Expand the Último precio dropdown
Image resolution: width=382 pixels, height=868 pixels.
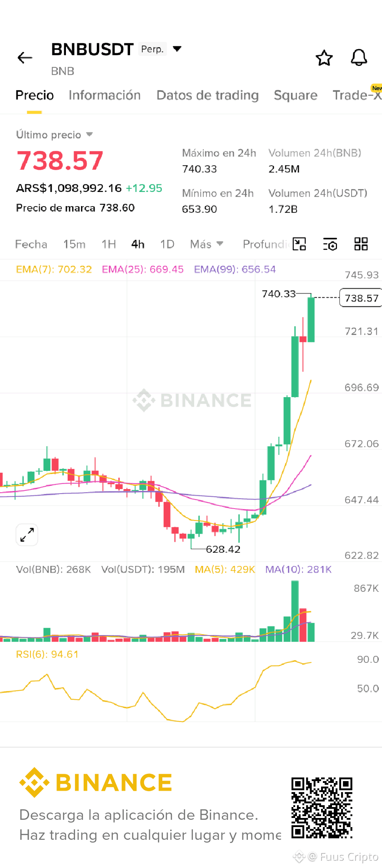click(89, 135)
